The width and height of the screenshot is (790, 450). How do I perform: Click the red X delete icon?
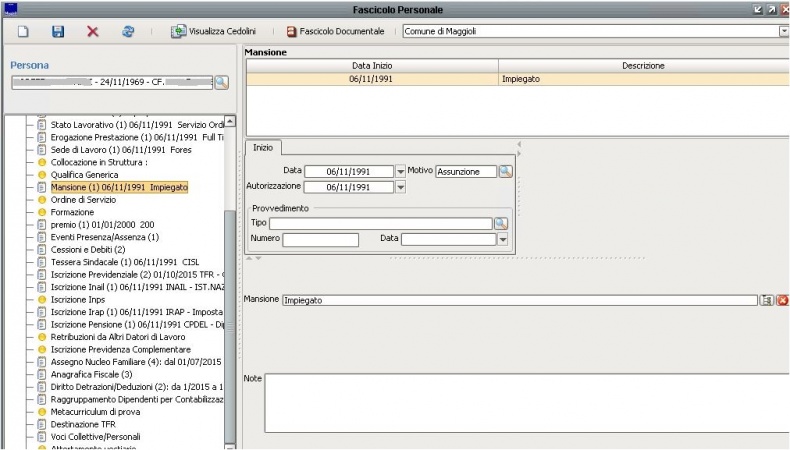point(93,32)
